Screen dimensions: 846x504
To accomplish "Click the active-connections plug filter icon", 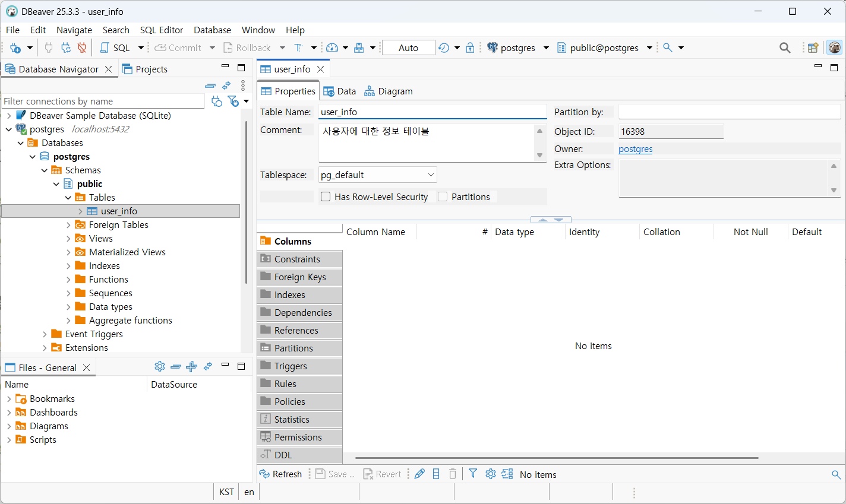I will pos(217,102).
